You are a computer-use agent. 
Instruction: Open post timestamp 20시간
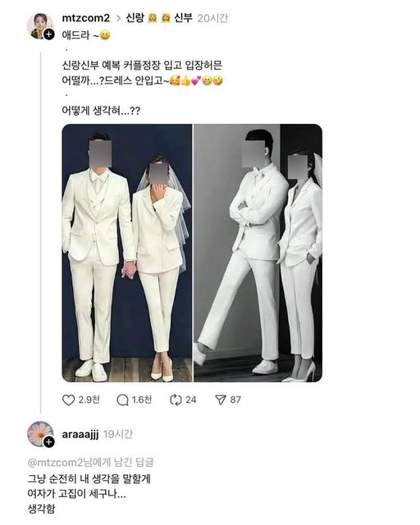tap(212, 18)
